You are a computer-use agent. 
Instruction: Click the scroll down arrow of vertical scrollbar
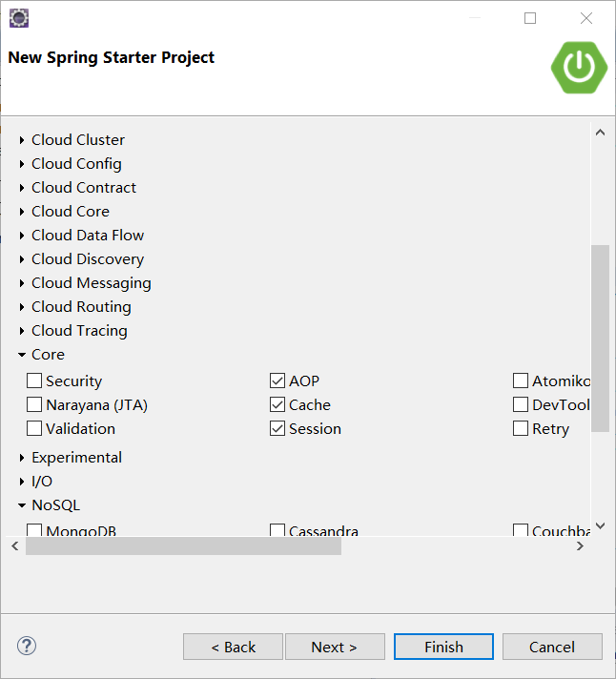point(600,525)
